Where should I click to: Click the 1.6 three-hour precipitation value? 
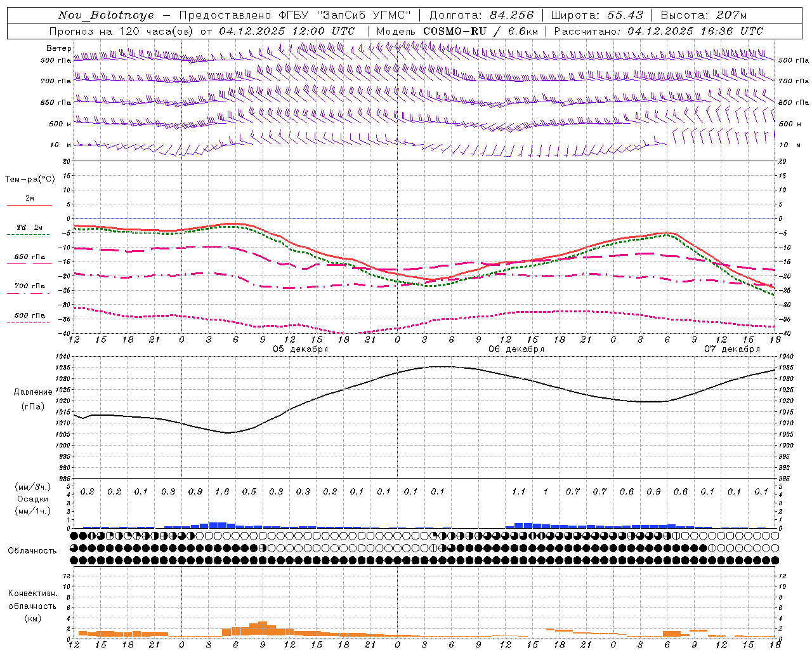(222, 492)
